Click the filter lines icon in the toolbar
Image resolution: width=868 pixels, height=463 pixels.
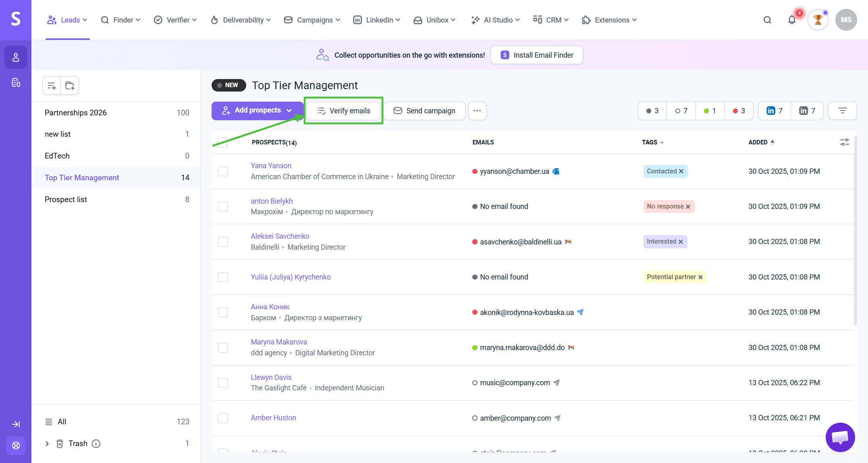click(x=842, y=111)
